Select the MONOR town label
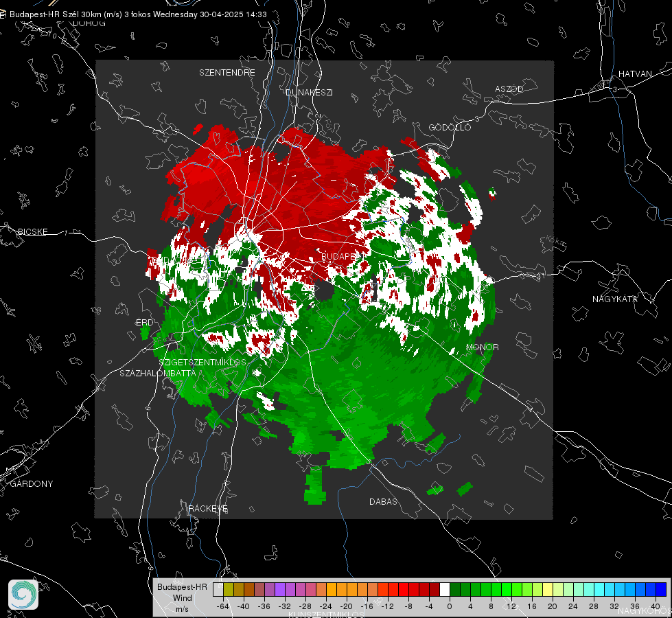The height and width of the screenshot is (618, 672). [x=482, y=347]
